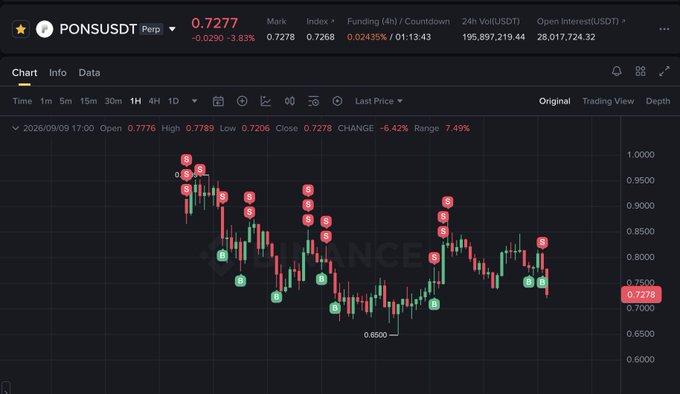
Task: Switch to the Original chart view
Action: click(555, 101)
